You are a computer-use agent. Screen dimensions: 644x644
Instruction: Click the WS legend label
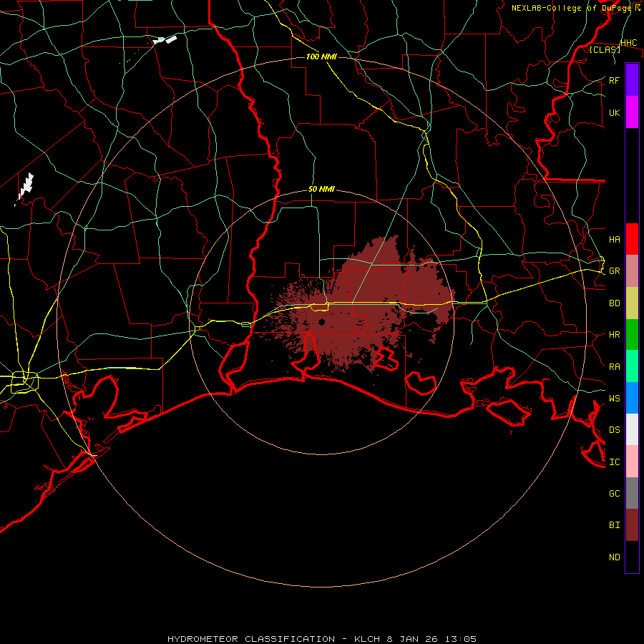pos(614,398)
